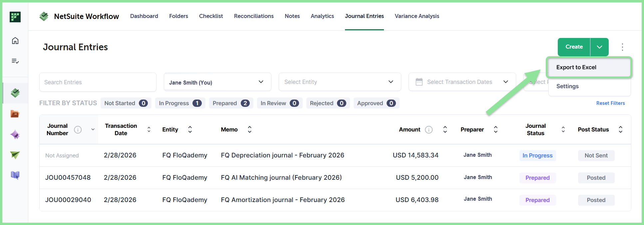Open the Analytics tab
644x225 pixels.
[x=322, y=16]
